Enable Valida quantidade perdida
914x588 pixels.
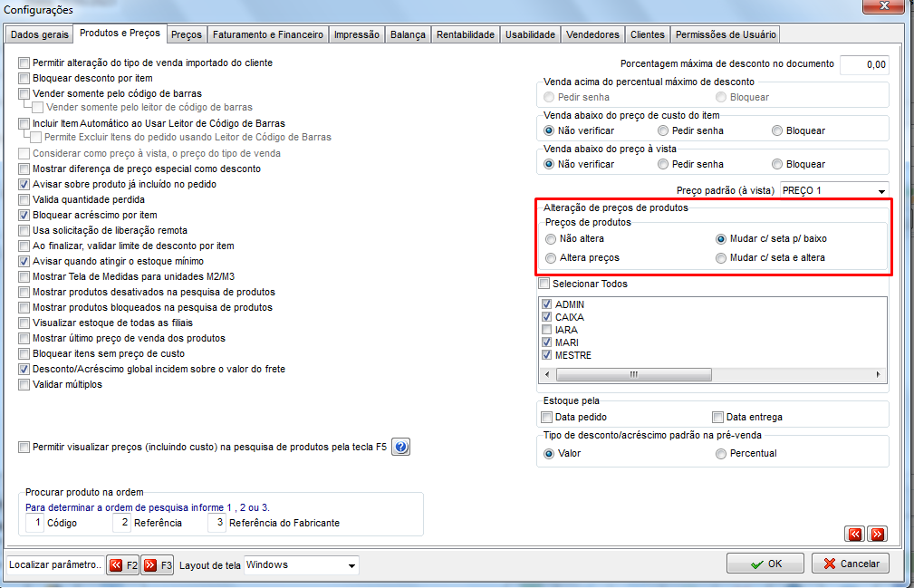pyautogui.click(x=24, y=200)
